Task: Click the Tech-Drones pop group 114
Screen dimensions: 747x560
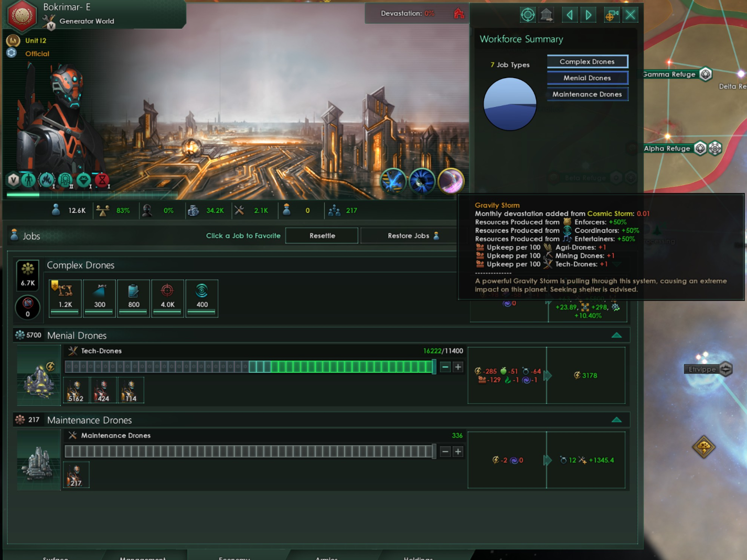Action: point(131,390)
